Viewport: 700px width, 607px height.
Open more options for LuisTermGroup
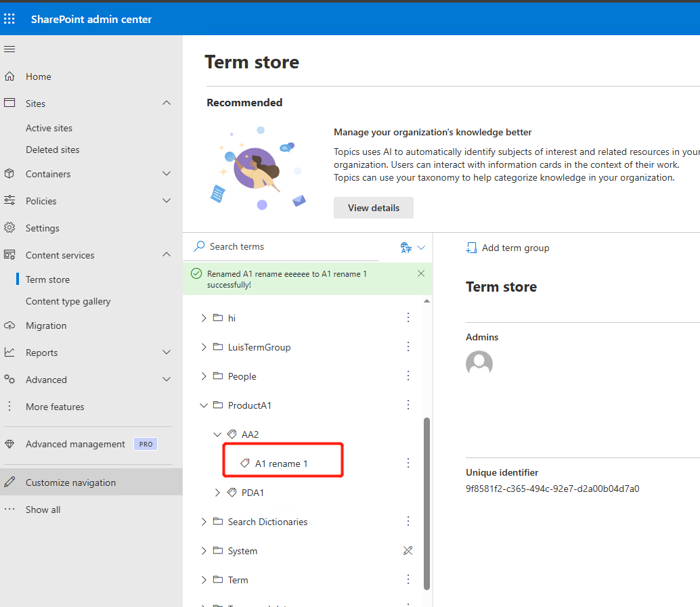(x=408, y=346)
